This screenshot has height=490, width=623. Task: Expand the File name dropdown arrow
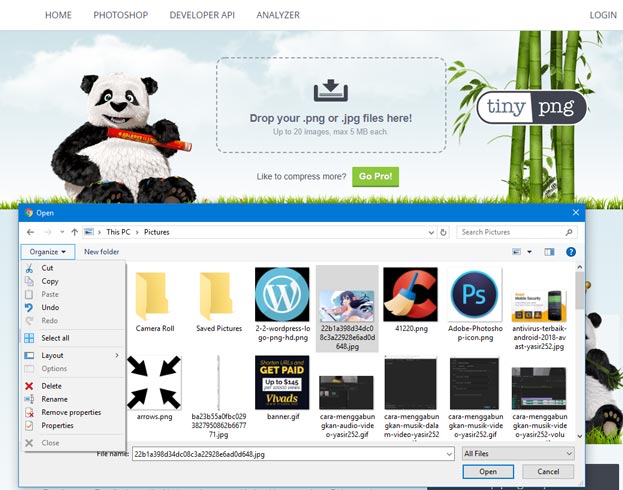coord(449,454)
